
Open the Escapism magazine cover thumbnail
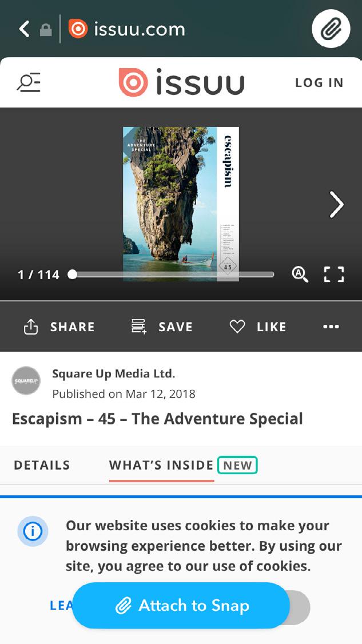click(181, 204)
